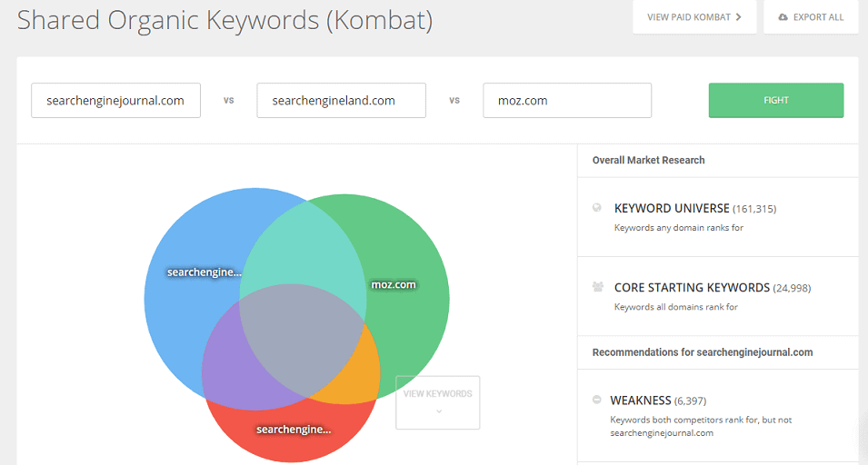Viewport: 868px width, 465px height.
Task: Click the chevron under View Keywords
Action: [439, 411]
